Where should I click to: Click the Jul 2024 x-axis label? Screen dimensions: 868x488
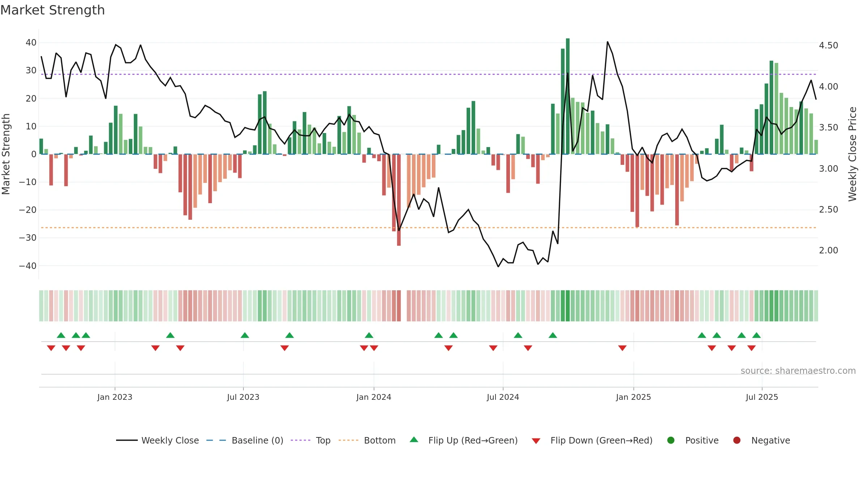[x=503, y=397]
